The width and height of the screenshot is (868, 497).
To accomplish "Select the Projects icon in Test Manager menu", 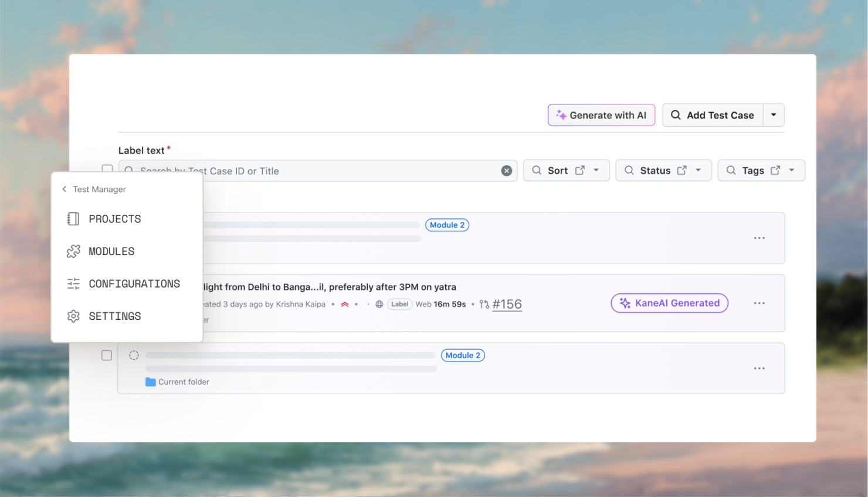I will point(73,218).
